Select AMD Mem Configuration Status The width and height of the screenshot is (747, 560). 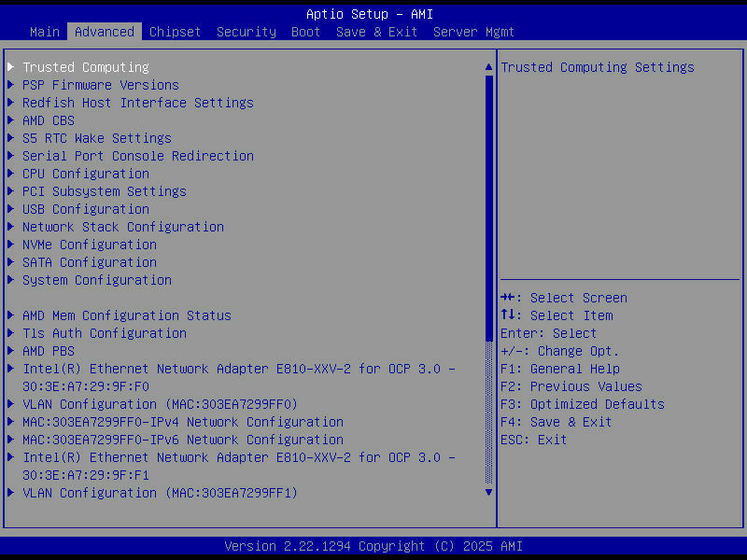coord(126,315)
